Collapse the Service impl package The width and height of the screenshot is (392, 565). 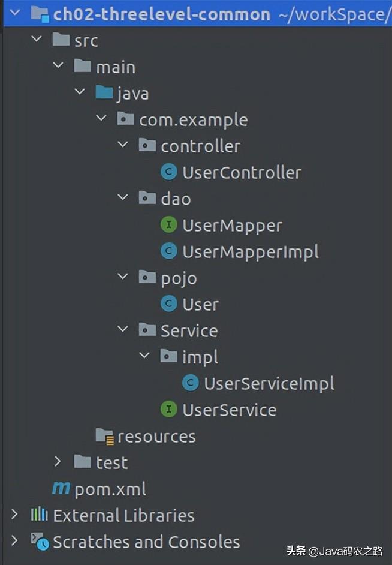pos(144,356)
